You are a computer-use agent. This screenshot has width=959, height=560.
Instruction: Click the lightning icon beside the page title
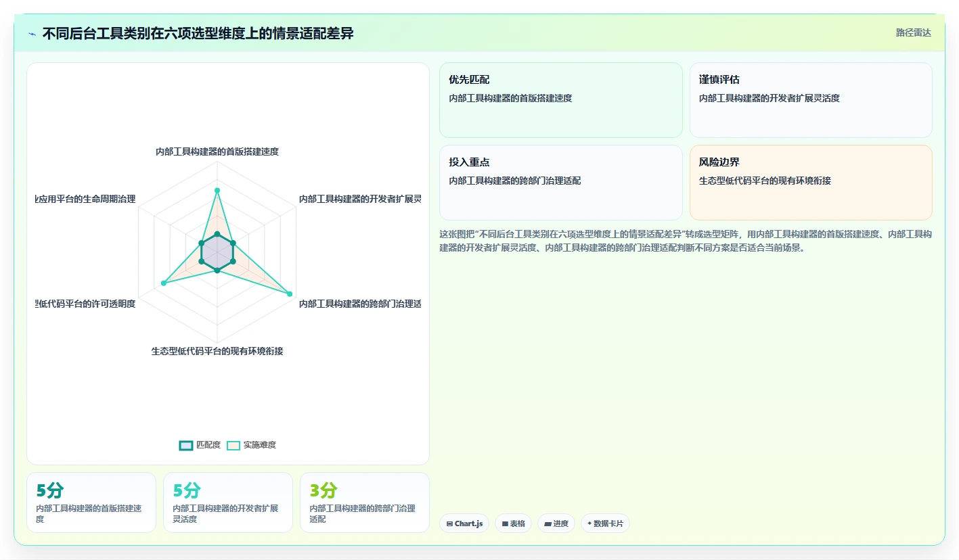pyautogui.click(x=32, y=34)
